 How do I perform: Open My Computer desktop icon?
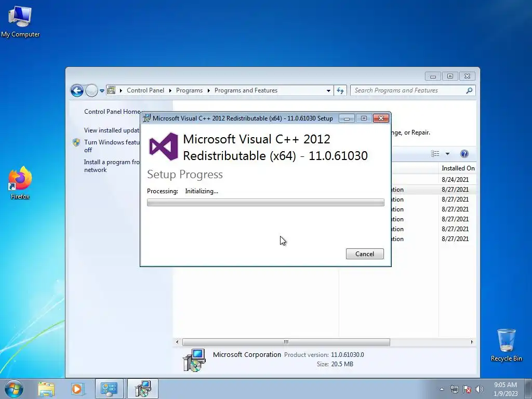point(20,22)
